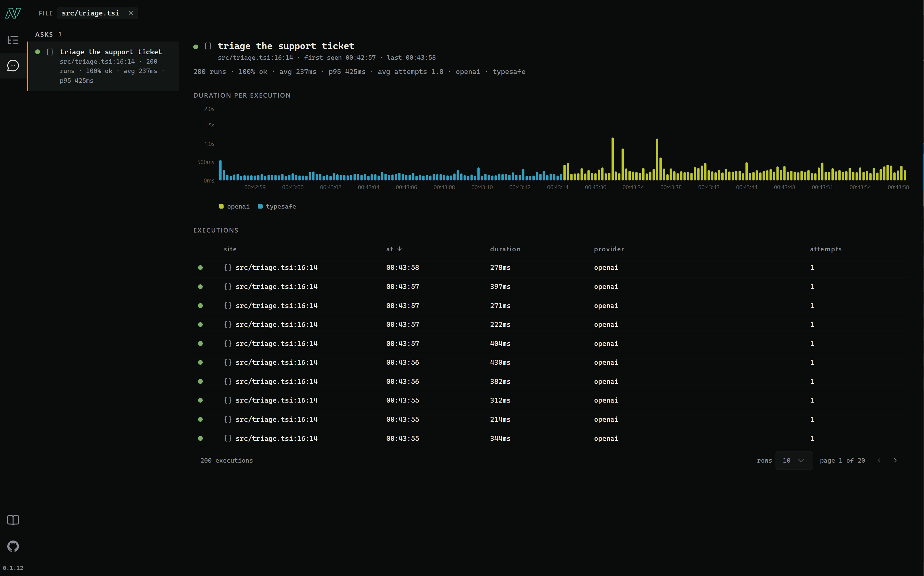Sort by the site column header

(230, 249)
